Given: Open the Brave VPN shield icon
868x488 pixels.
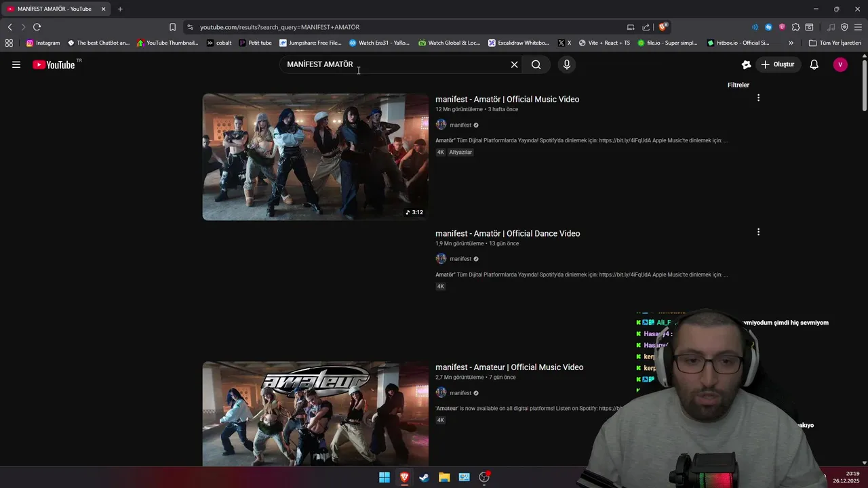Looking at the screenshot, I should point(844,27).
